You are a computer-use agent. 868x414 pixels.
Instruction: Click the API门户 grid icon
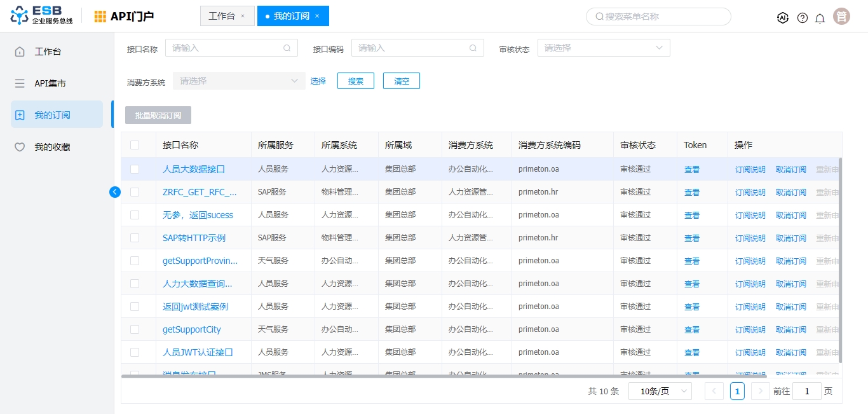click(x=100, y=17)
